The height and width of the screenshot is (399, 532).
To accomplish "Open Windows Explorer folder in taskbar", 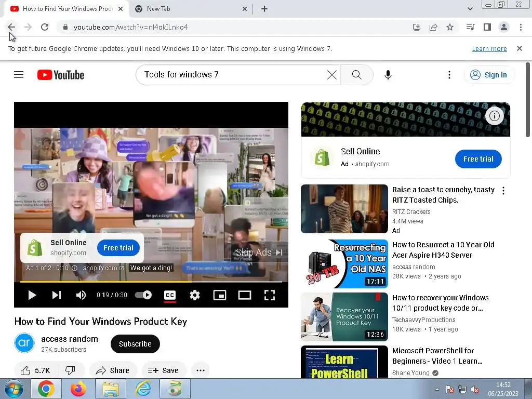I will 111,389.
